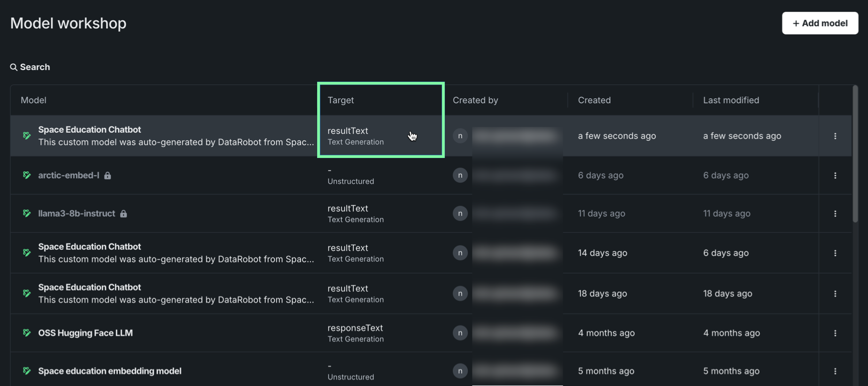Click the lock icon next to arctic-embed-l
This screenshot has height=386, width=868.
(108, 176)
